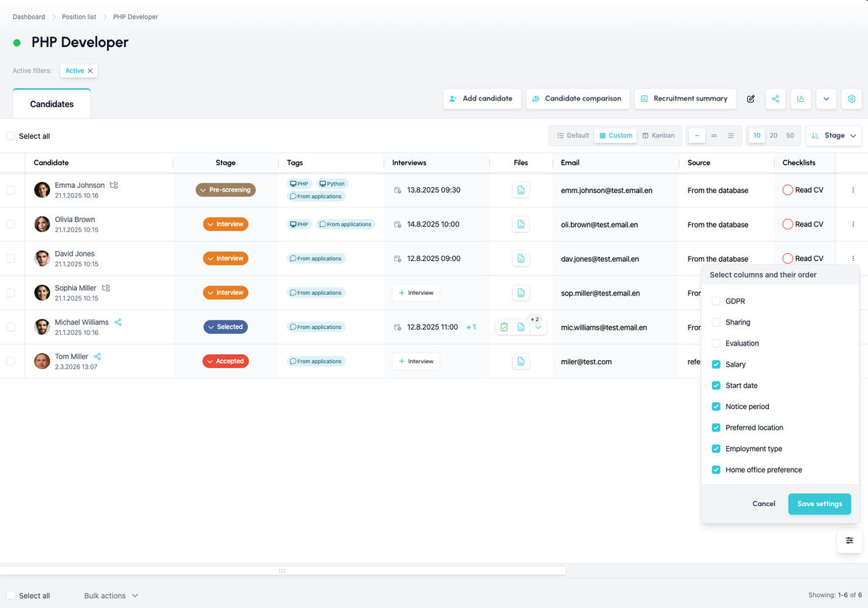868x608 pixels.
Task: Open Michael Williams' Selected stage dropdown
Action: click(x=226, y=327)
